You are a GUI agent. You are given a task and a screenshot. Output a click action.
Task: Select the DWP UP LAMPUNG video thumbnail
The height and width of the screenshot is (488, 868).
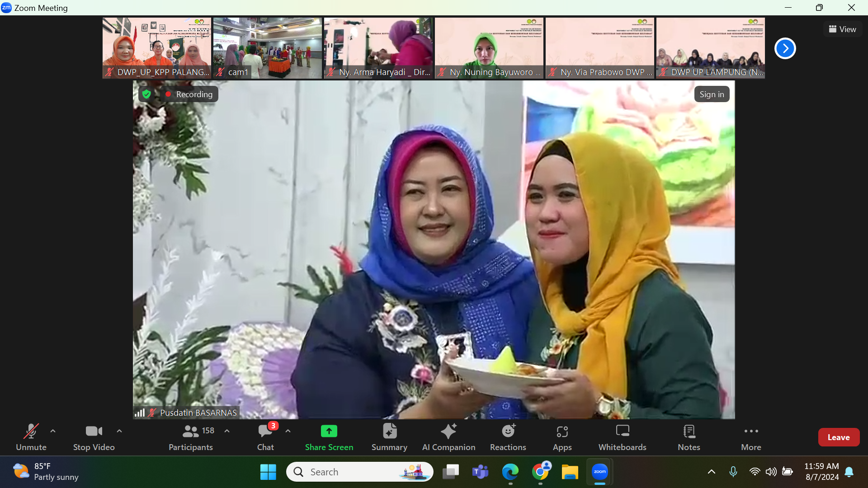pyautogui.click(x=710, y=47)
